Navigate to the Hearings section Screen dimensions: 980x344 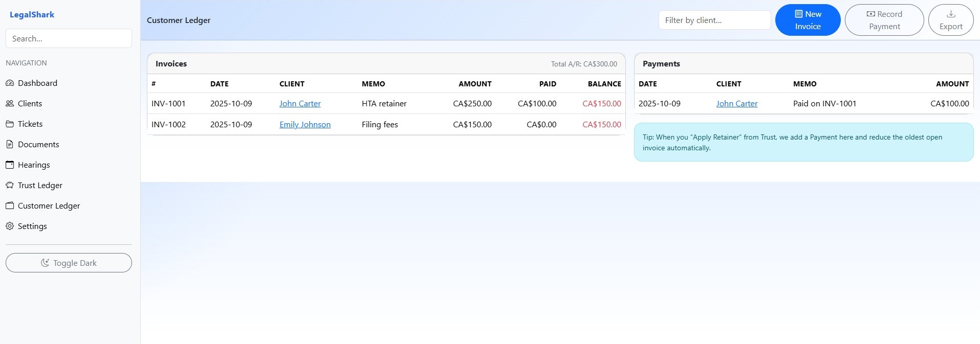tap(34, 165)
